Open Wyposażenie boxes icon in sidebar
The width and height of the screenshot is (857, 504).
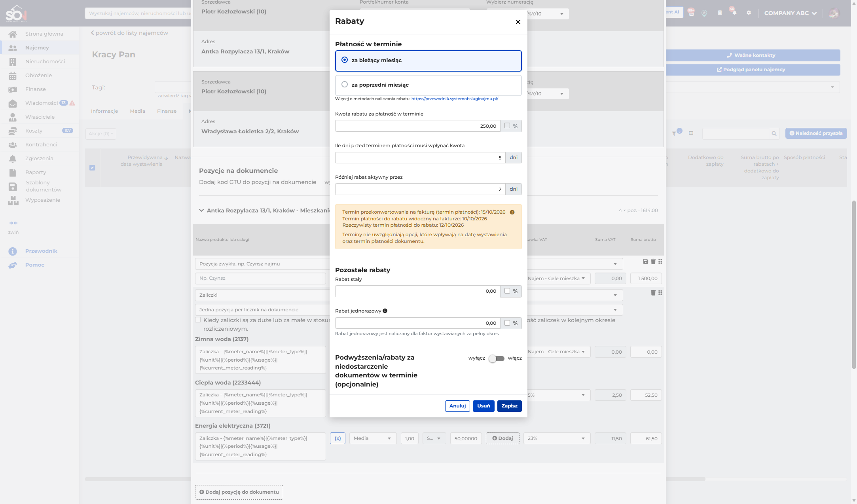[x=13, y=200]
